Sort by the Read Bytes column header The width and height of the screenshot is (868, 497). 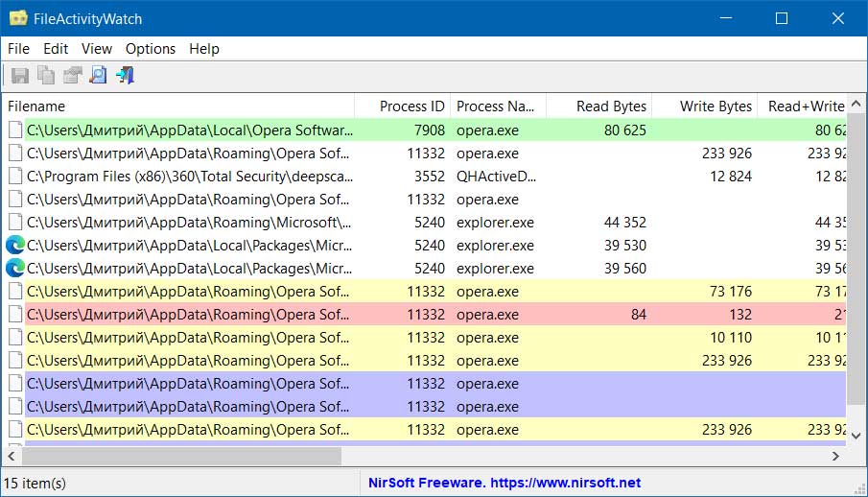coord(598,106)
